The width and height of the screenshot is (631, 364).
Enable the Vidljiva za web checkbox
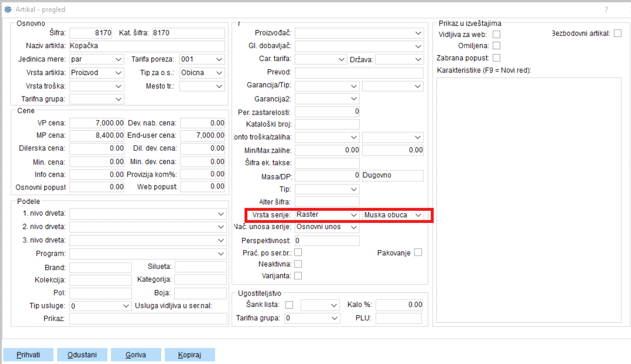coord(497,34)
